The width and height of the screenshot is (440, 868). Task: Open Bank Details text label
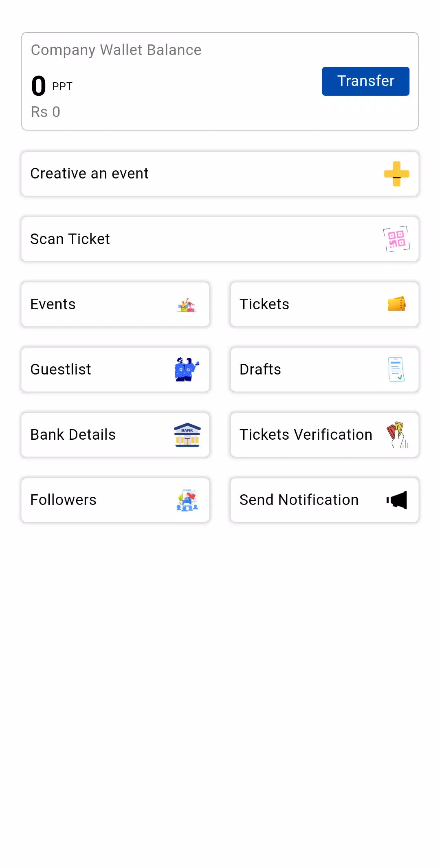point(73,435)
